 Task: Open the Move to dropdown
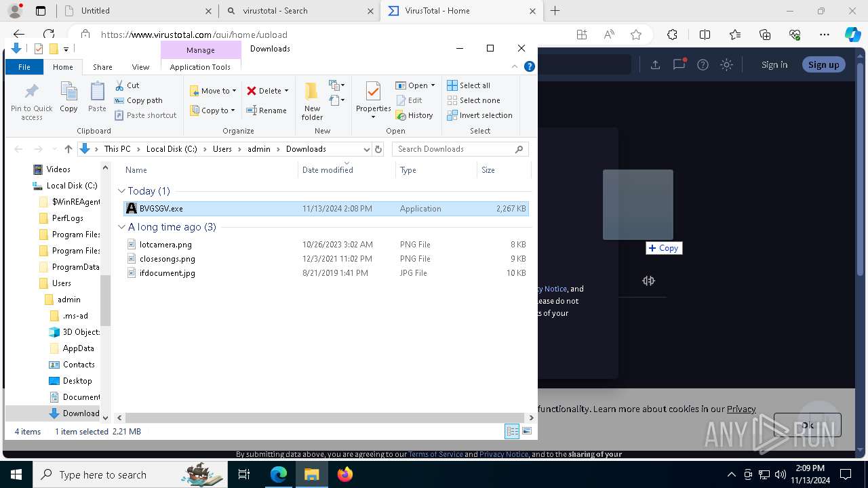pyautogui.click(x=213, y=91)
